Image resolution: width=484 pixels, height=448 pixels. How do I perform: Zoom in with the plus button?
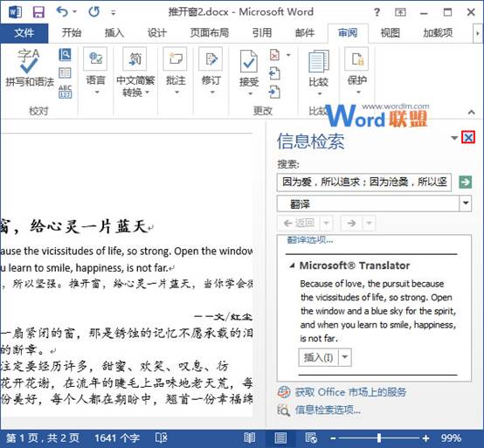[425, 438]
